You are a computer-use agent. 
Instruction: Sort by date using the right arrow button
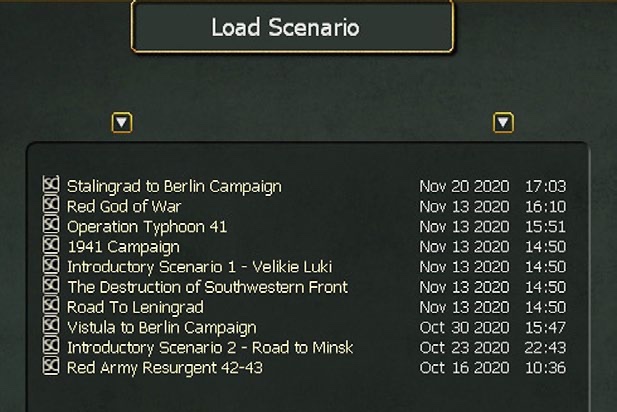coord(503,123)
